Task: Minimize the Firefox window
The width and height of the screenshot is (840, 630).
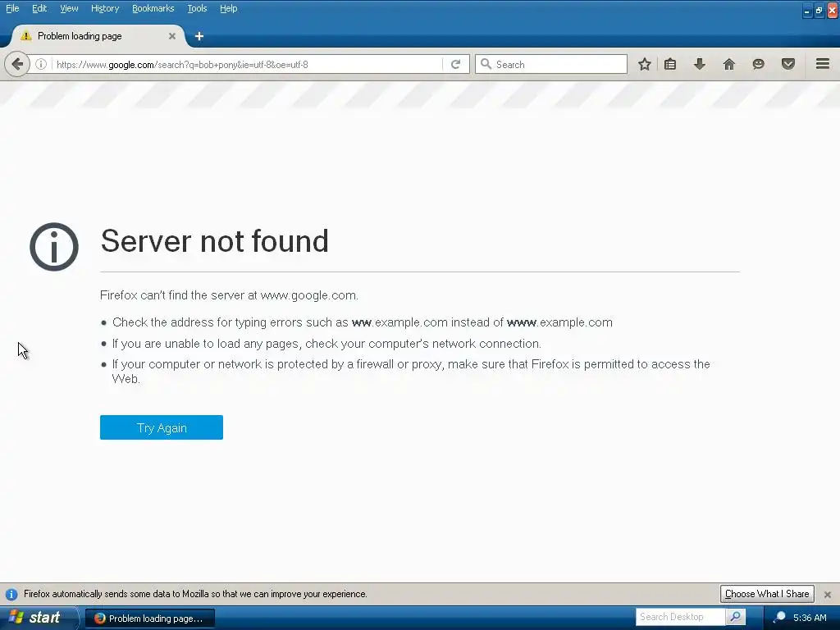Action: [807, 10]
